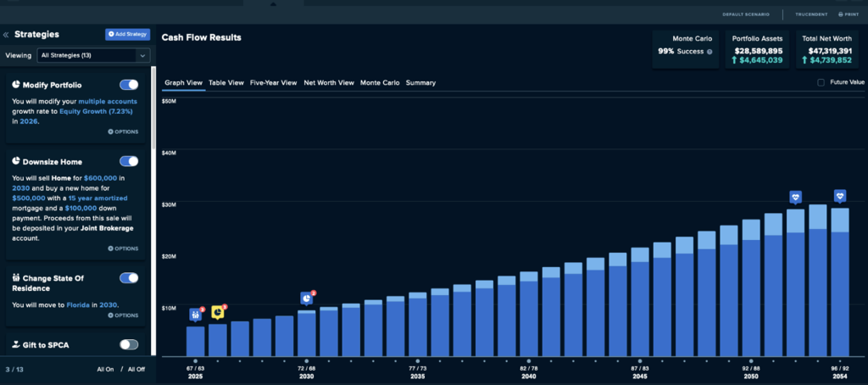This screenshot has height=385, width=868.
Task: Switch to the Monte Carlo tab
Action: [x=380, y=82]
